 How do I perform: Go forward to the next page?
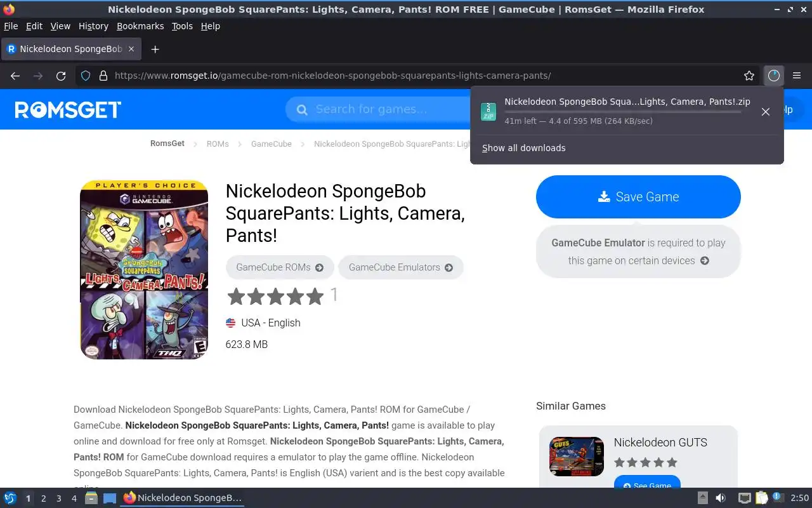tap(38, 76)
